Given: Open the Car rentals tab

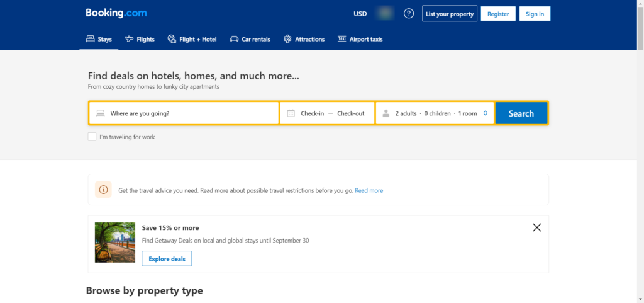Looking at the screenshot, I should click(x=250, y=39).
